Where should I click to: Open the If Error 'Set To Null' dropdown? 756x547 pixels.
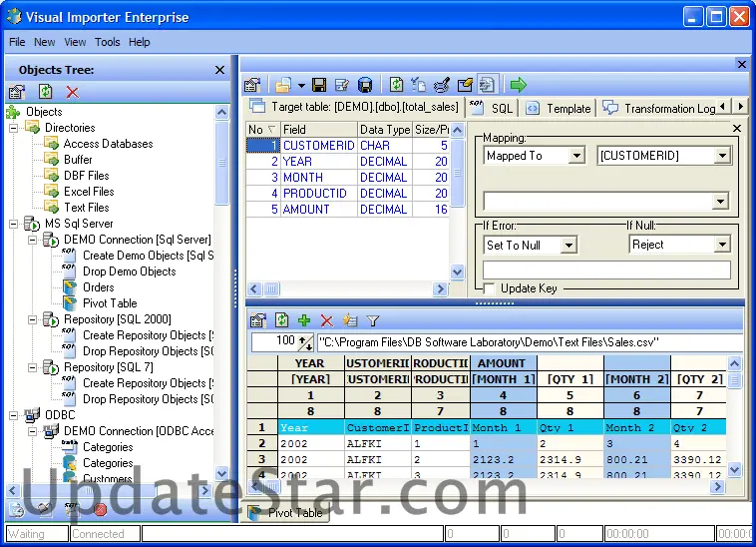click(x=567, y=245)
